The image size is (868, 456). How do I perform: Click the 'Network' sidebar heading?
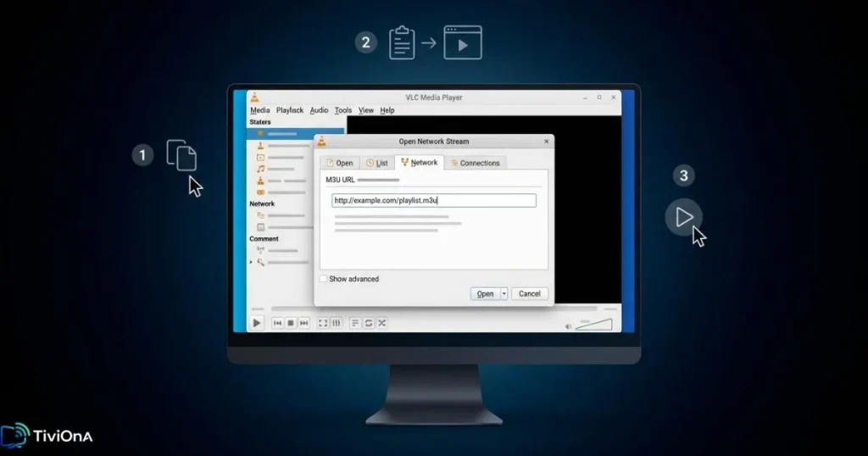[x=262, y=203]
